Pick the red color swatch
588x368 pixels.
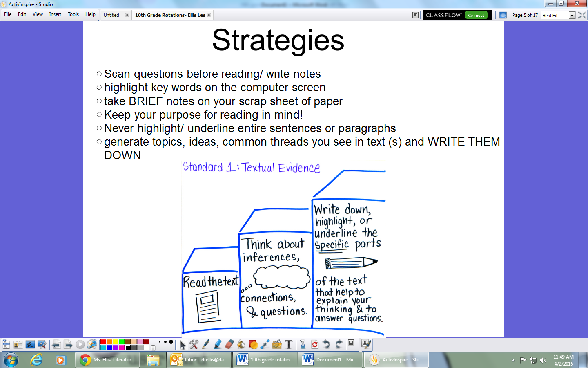click(x=103, y=341)
